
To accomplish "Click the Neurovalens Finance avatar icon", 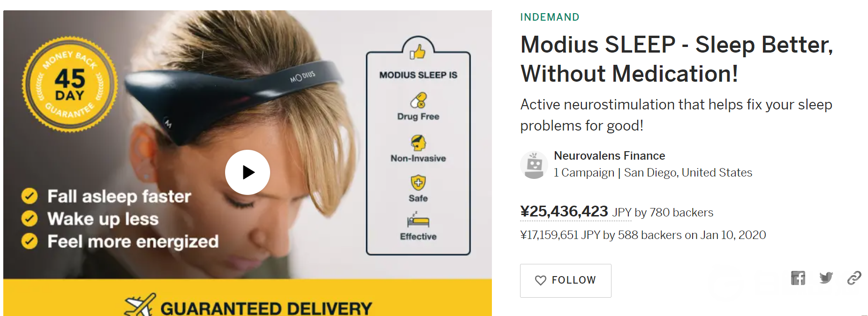I will [x=534, y=165].
